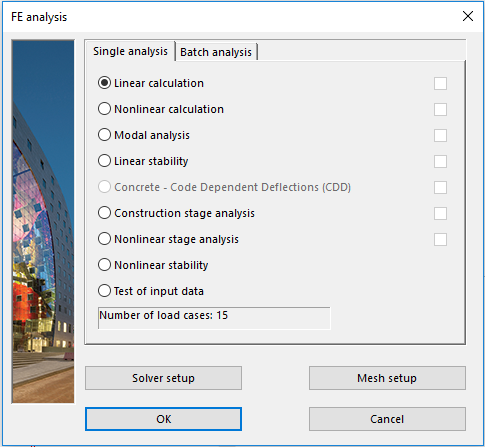Tick the checkbox beside Linear calculation
The width and height of the screenshot is (485, 447).
(x=440, y=83)
